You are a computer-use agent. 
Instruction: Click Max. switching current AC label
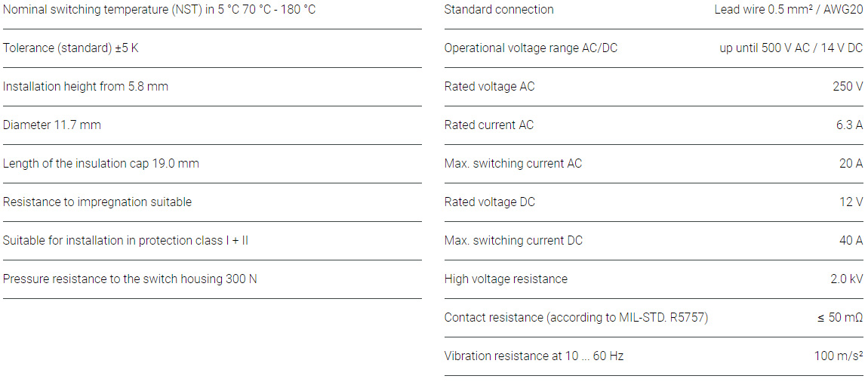point(513,164)
